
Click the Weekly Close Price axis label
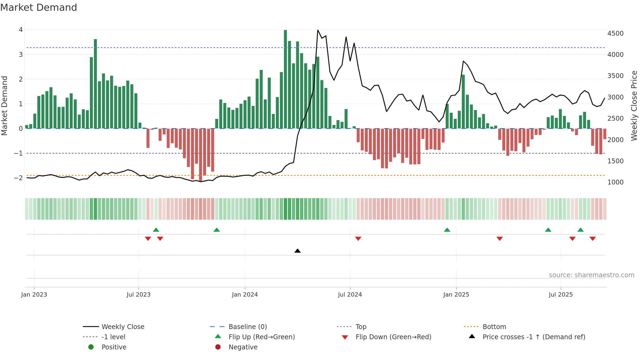pos(634,106)
